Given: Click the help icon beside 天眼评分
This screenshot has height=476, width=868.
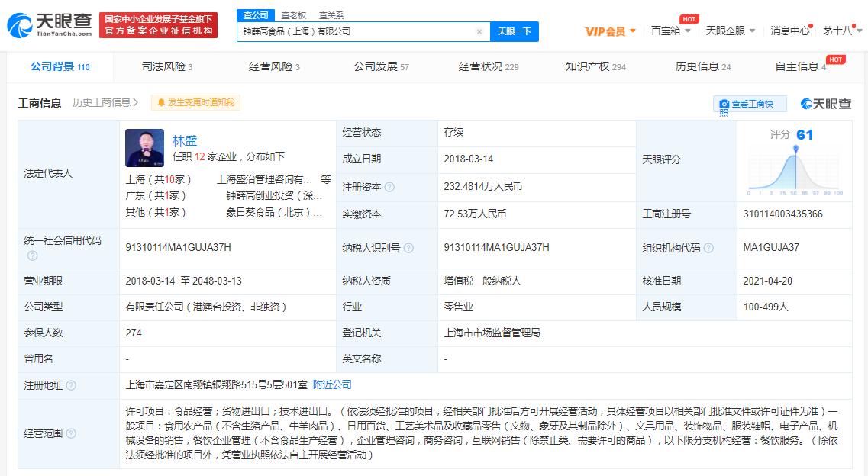Looking at the screenshot, I should pyautogui.click(x=689, y=160).
